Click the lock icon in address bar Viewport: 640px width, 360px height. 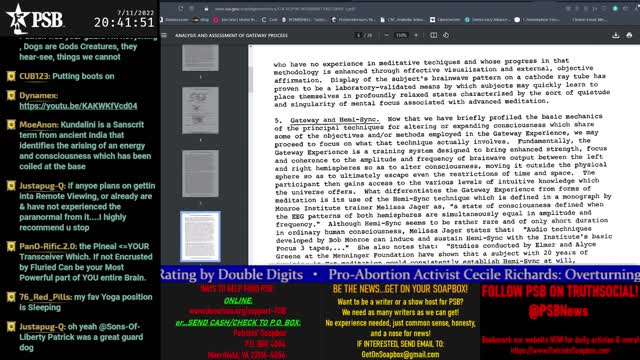(x=207, y=9)
